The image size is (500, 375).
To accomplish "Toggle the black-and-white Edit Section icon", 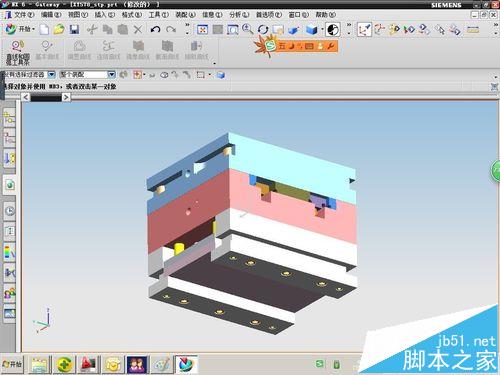I will tap(333, 29).
